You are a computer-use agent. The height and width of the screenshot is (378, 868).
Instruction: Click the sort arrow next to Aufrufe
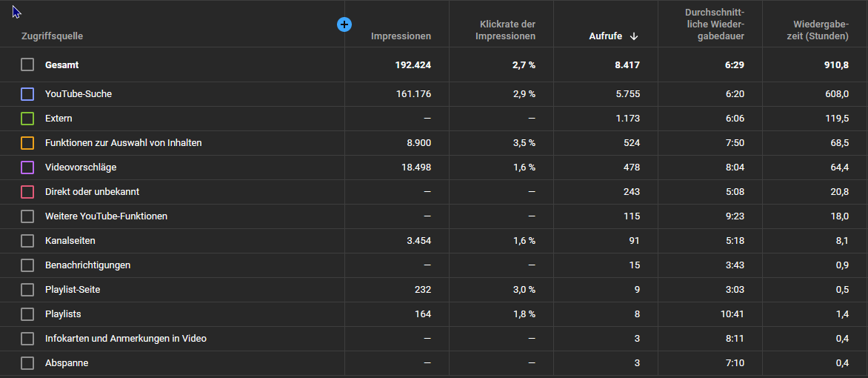pos(634,36)
